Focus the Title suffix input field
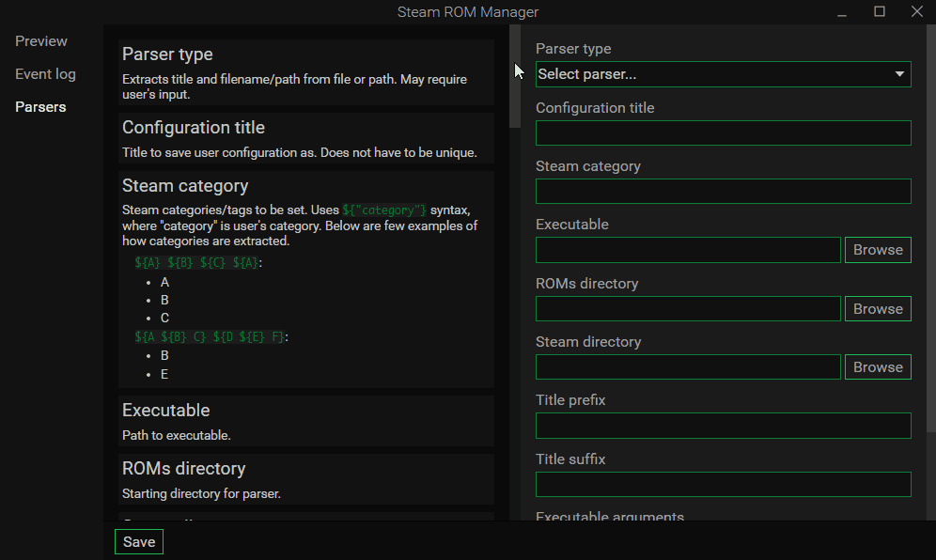The image size is (936, 560). point(723,484)
